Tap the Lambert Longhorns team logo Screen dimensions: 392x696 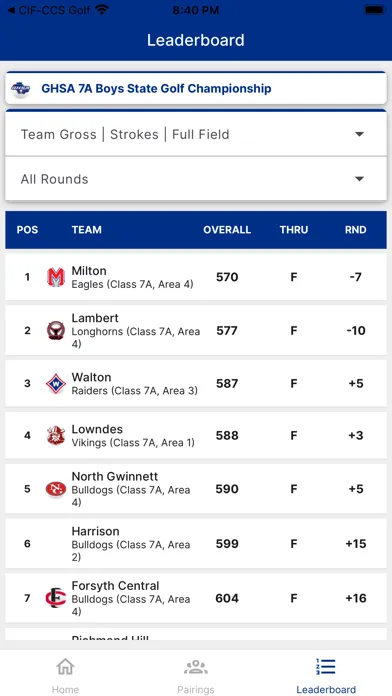click(x=56, y=331)
